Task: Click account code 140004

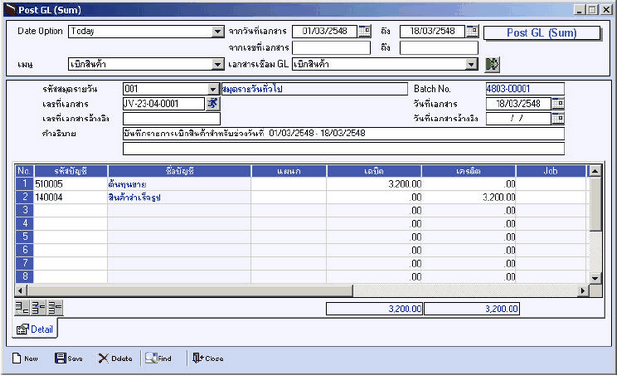Action: (71, 197)
